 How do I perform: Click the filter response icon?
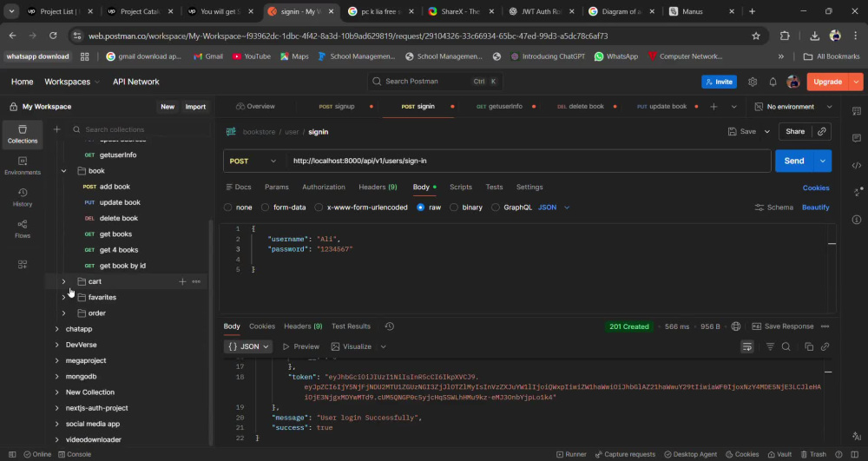click(x=770, y=346)
